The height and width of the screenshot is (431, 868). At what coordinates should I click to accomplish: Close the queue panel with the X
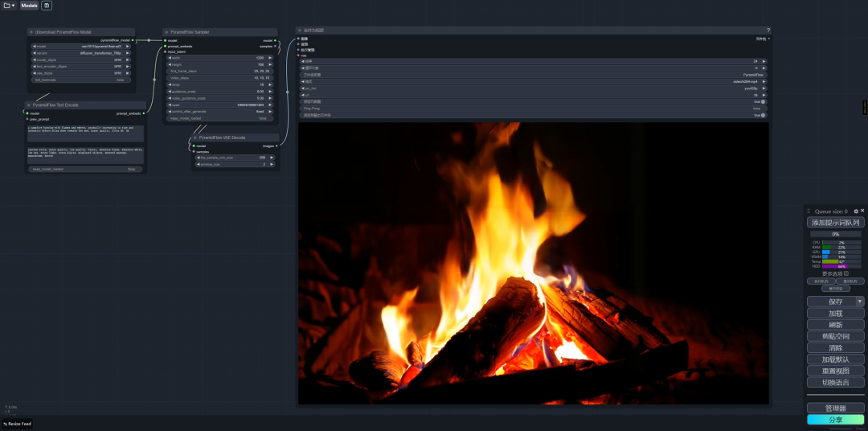[x=862, y=211]
